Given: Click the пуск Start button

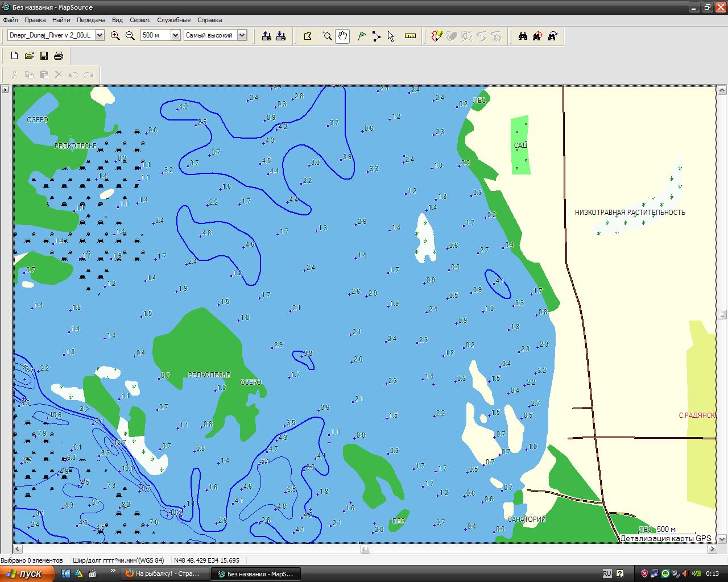Looking at the screenshot, I should pos(27,573).
